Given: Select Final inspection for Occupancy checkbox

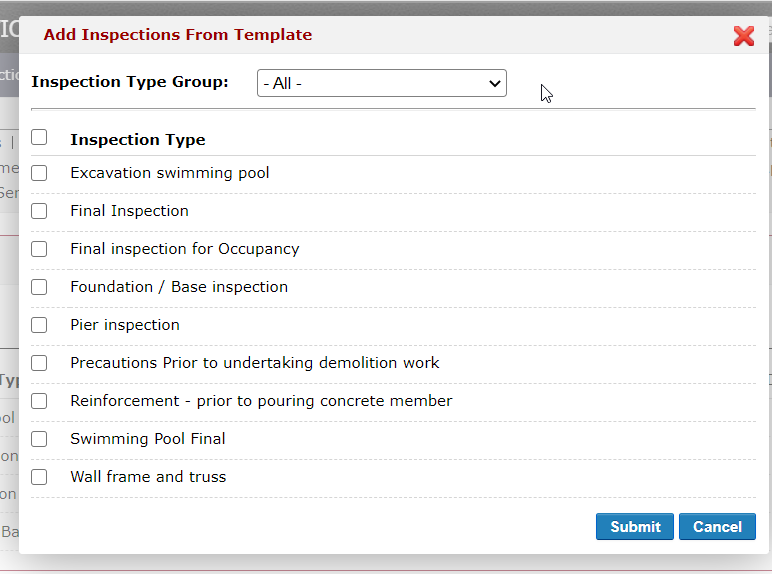Looking at the screenshot, I should coord(39,249).
